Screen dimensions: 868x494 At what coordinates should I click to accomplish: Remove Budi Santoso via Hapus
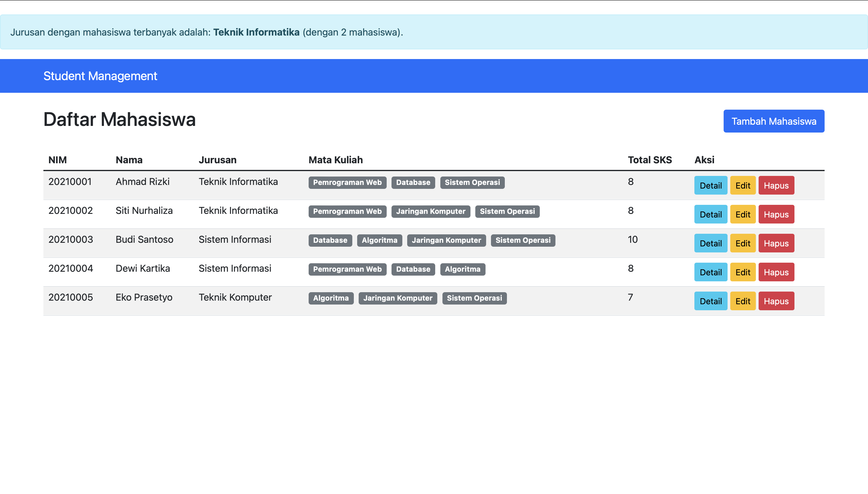click(x=776, y=243)
